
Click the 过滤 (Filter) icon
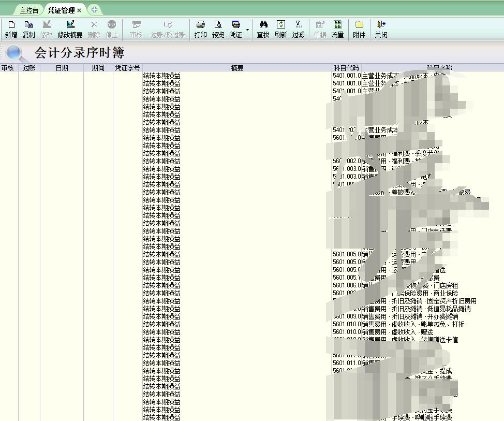[x=298, y=30]
